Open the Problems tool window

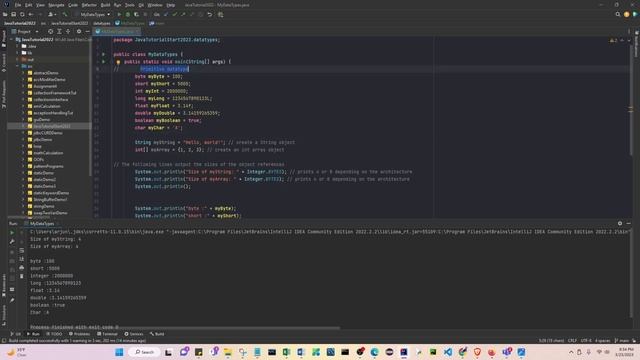click(79, 334)
